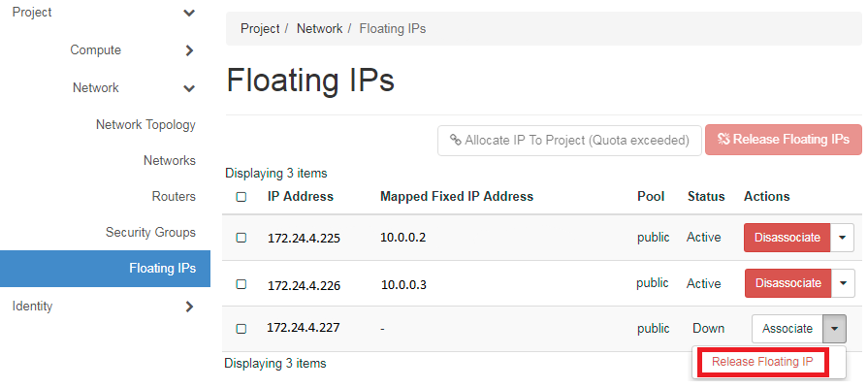Collapse the Network section chevron
The width and height of the screenshot is (868, 388).
coord(189,88)
